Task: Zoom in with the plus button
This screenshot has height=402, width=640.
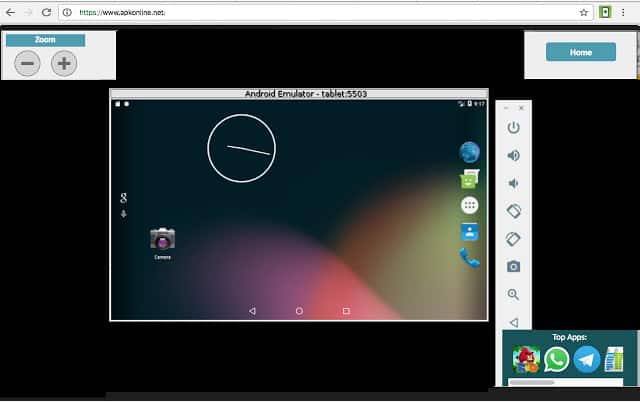Action: click(64, 63)
